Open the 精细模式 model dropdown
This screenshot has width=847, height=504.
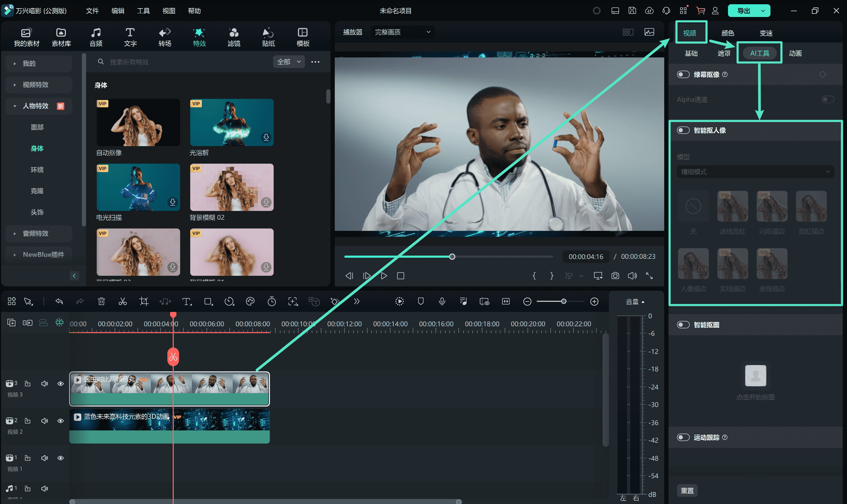755,172
